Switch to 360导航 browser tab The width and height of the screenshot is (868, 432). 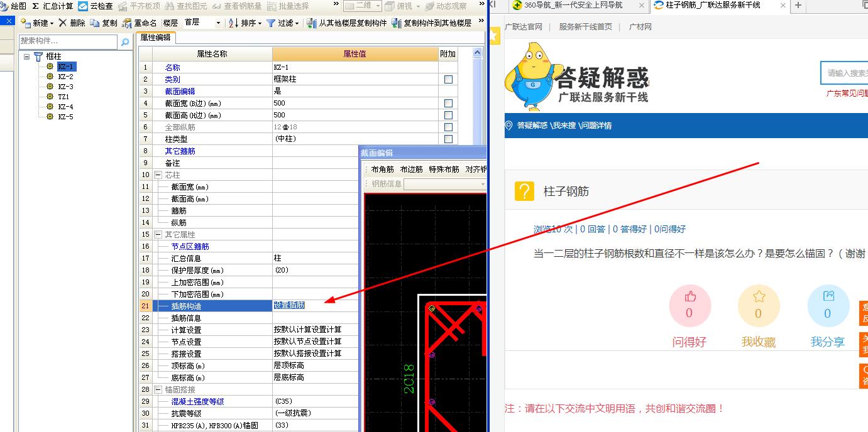pos(574,6)
